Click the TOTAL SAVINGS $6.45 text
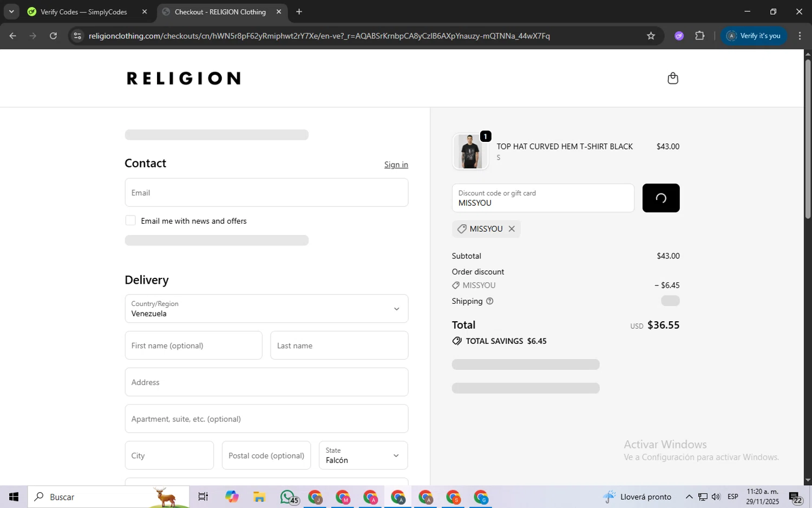812x508 pixels. (506, 341)
